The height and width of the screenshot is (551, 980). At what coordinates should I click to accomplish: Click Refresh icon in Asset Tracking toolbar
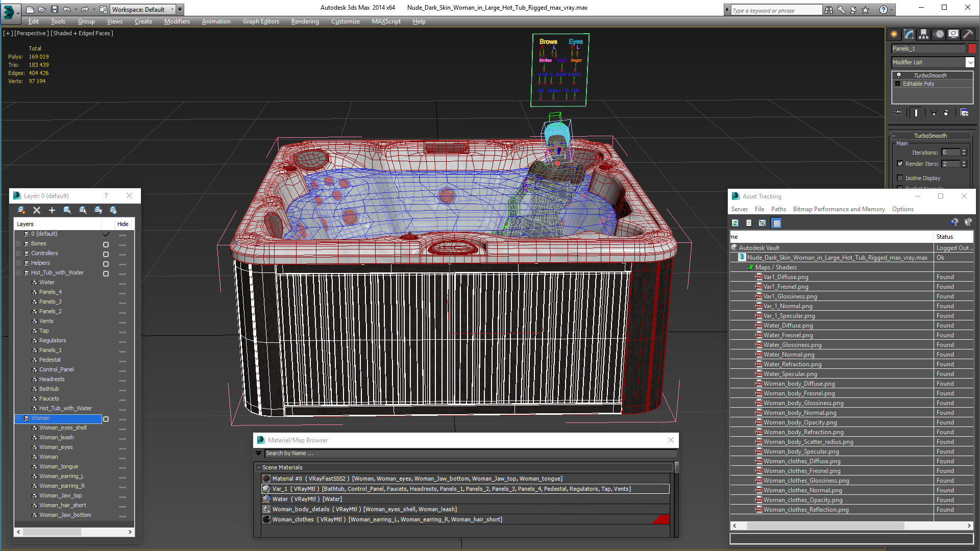(x=735, y=223)
